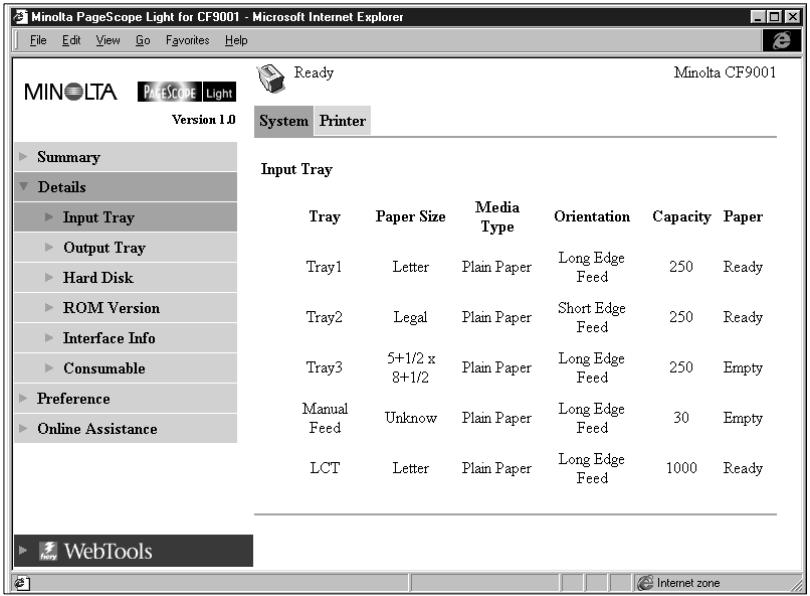Switch to the System tab

point(284,121)
